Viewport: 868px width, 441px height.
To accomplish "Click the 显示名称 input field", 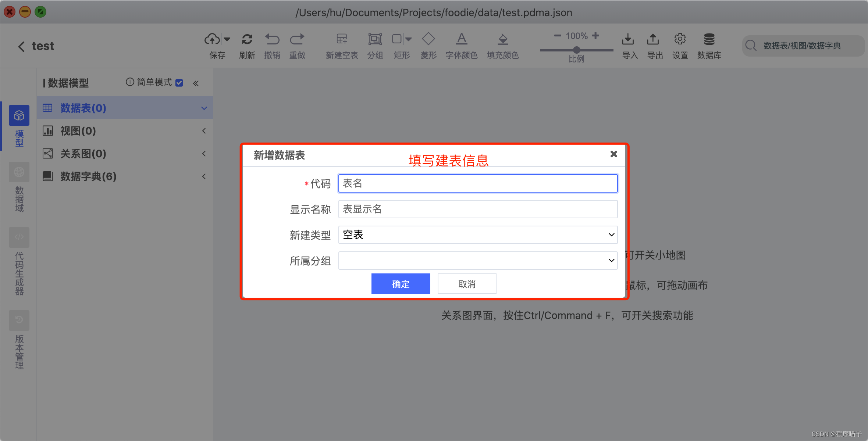I will pos(478,209).
